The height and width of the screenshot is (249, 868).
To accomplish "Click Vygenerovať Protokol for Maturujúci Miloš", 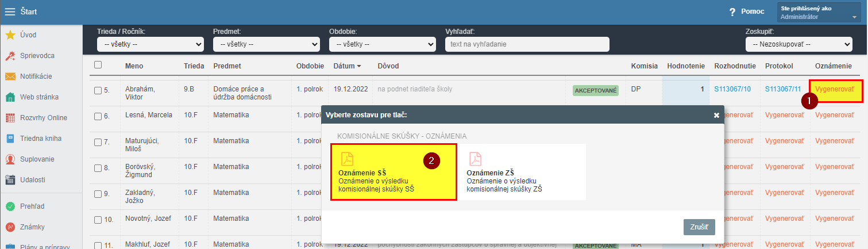I will point(784,141).
